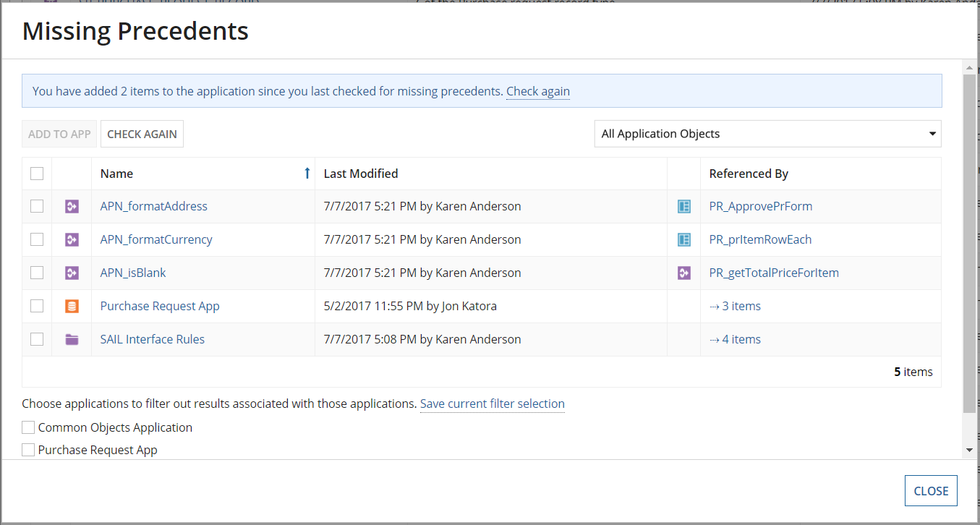Screen dimensions: 980x525
Task: Click the rule icon next to PR_getTotalPriceForItem
Action: 684,273
